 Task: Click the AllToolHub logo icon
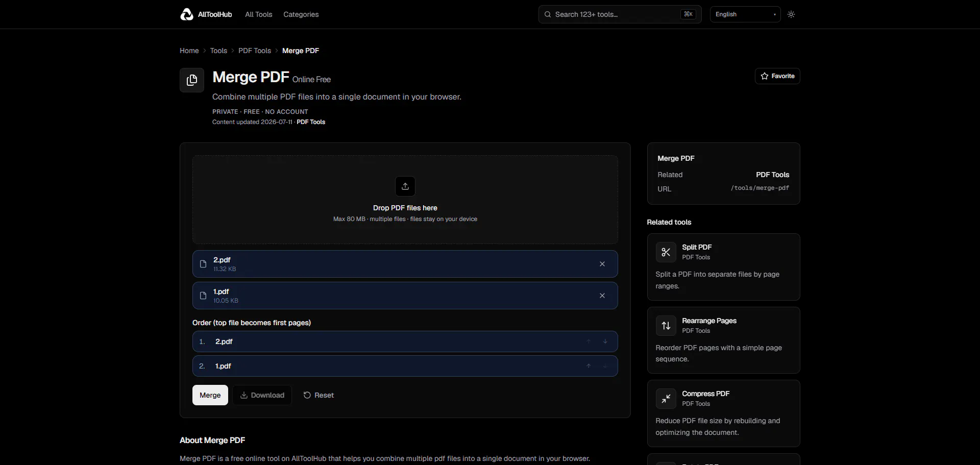click(187, 14)
